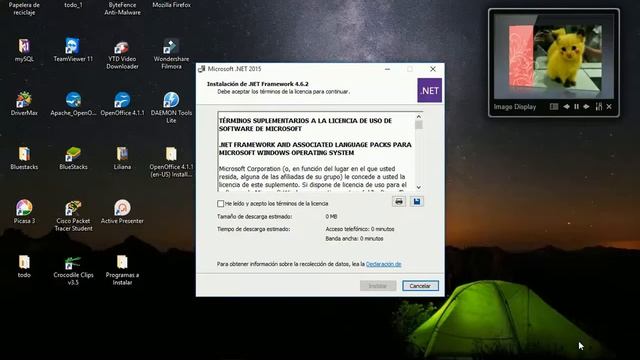640x360 pixels.
Task: Open the Papelera de reciclaje desktop icon
Action: click(x=24, y=9)
